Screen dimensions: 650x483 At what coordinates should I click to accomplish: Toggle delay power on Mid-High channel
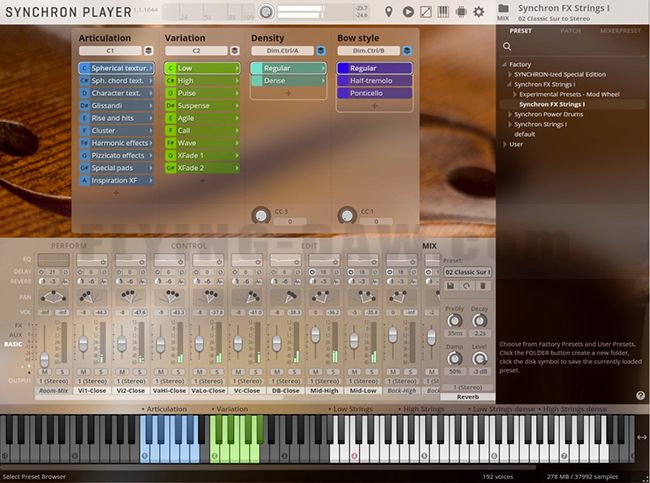312,272
